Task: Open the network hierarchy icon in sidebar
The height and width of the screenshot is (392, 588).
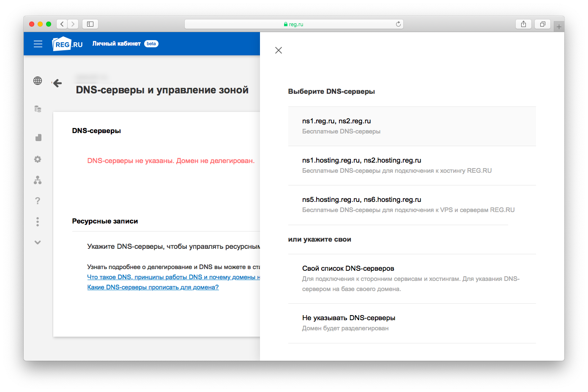Action: point(38,180)
